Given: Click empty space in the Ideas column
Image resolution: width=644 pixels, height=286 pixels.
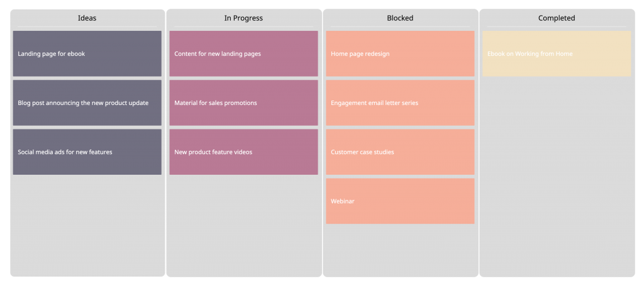Looking at the screenshot, I should [x=87, y=226].
